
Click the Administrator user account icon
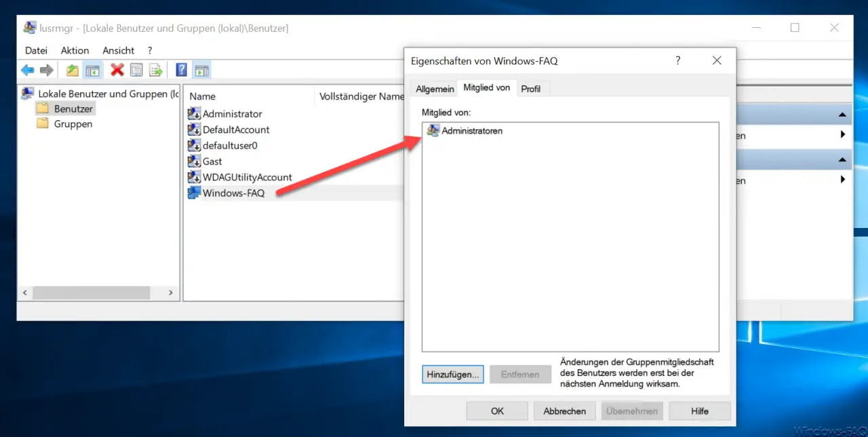point(194,114)
